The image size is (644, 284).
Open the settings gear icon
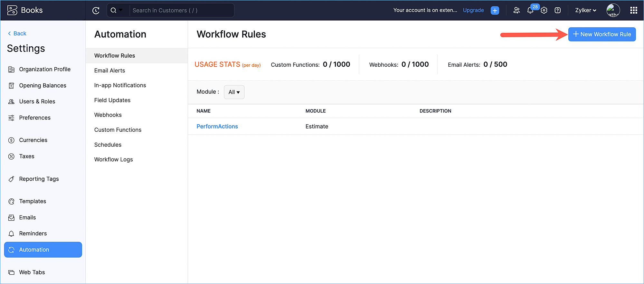pyautogui.click(x=544, y=11)
